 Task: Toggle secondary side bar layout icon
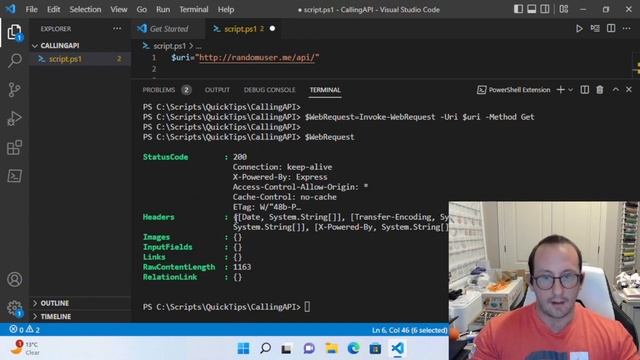pos(544,9)
